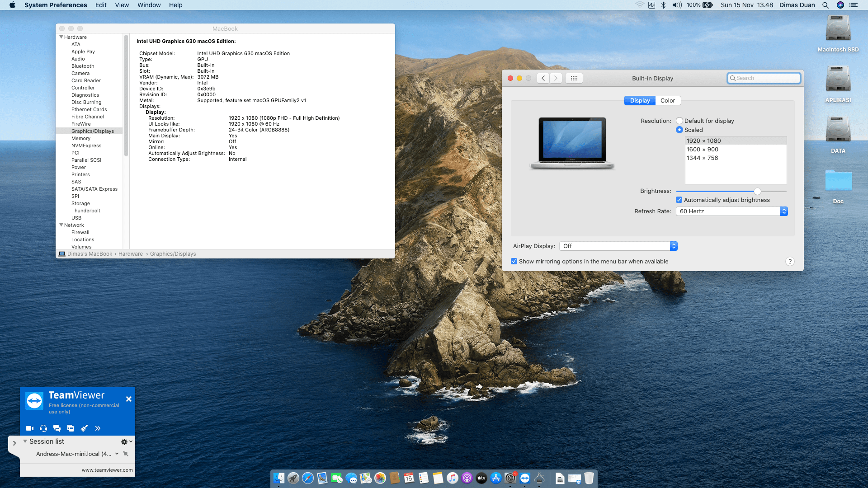
Task: Open Apple TV app in Dock
Action: 481,478
